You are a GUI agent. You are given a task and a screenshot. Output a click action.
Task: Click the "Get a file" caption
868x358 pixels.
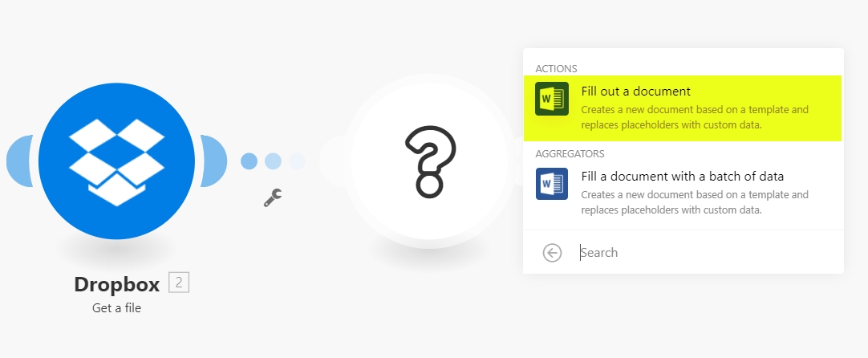coord(117,308)
